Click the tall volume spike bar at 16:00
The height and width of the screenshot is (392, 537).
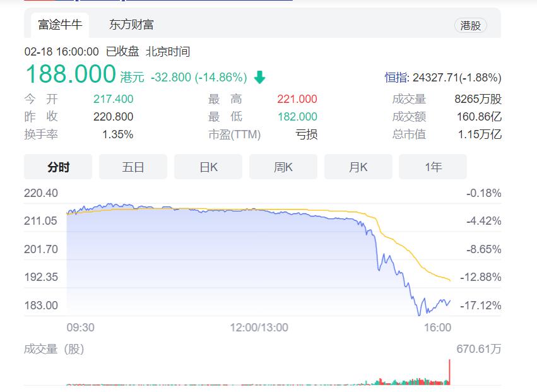click(x=449, y=372)
